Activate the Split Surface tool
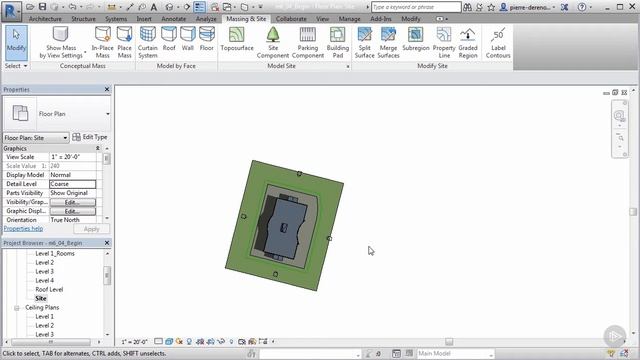The width and height of the screenshot is (640, 360). [364, 43]
